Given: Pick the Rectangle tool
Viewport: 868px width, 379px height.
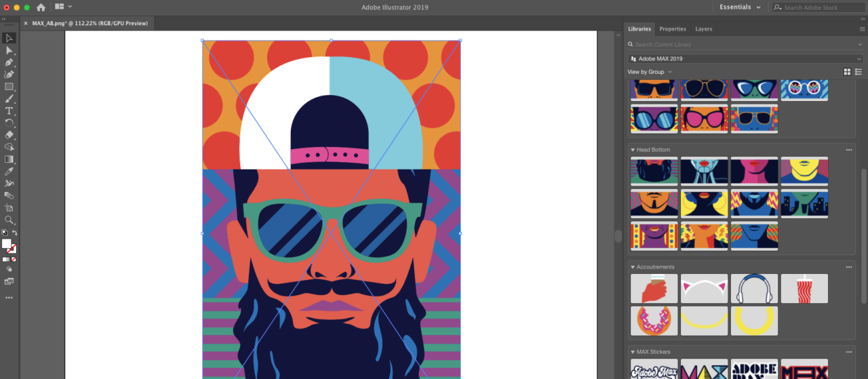Looking at the screenshot, I should click(x=9, y=87).
